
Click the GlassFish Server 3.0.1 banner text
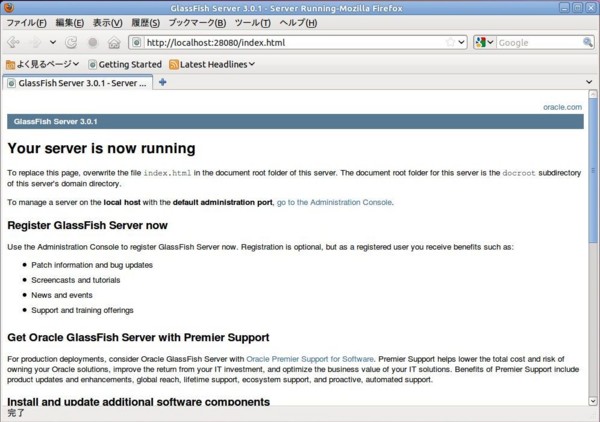(x=55, y=122)
